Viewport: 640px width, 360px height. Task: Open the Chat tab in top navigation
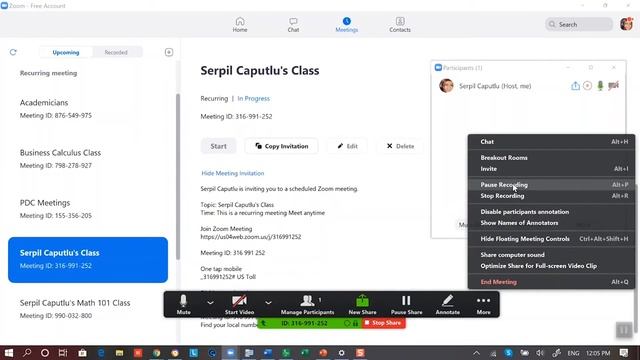[x=293, y=24]
